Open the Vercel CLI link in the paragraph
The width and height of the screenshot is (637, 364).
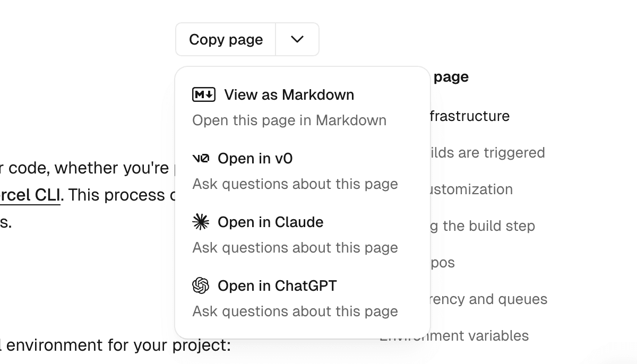point(30,195)
